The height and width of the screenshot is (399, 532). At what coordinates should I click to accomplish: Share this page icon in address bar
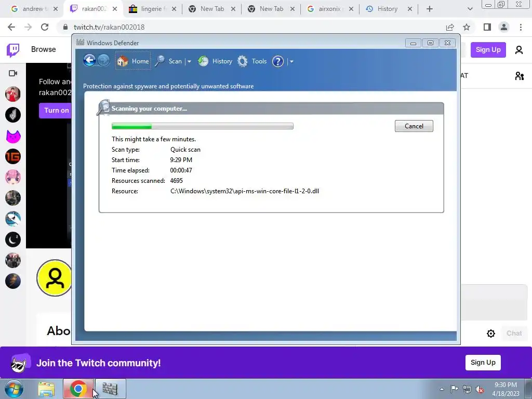click(x=450, y=27)
